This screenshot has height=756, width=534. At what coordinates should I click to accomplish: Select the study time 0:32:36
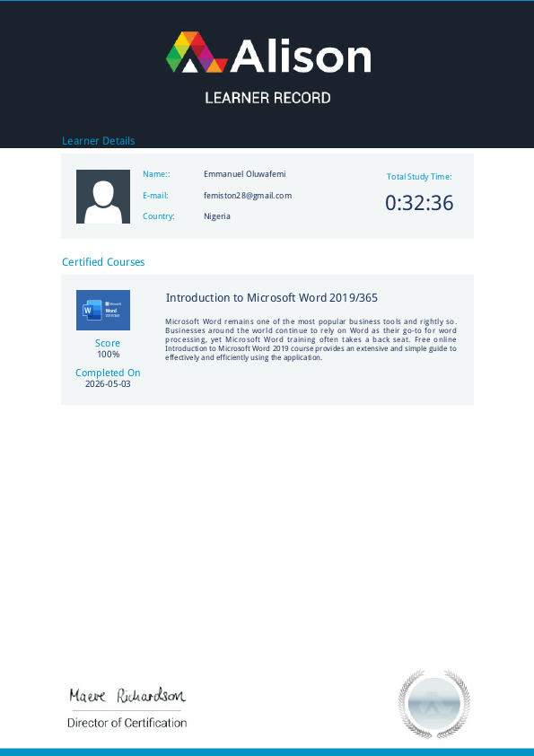click(419, 203)
